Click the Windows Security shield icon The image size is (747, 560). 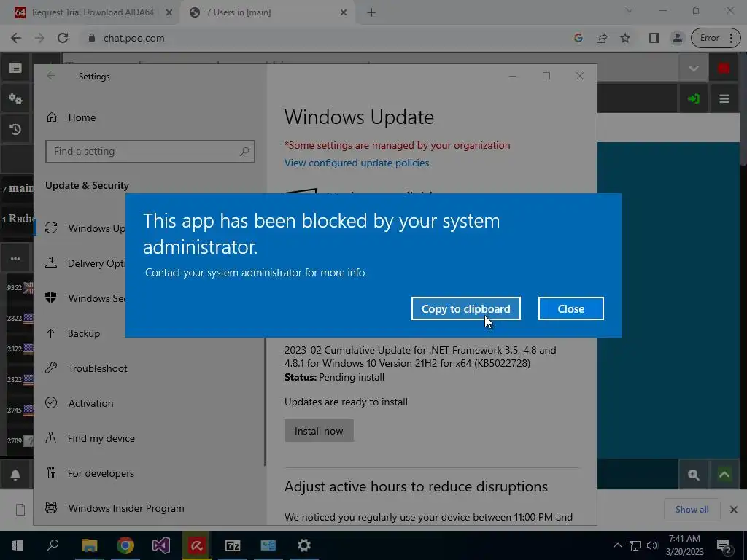pos(51,297)
